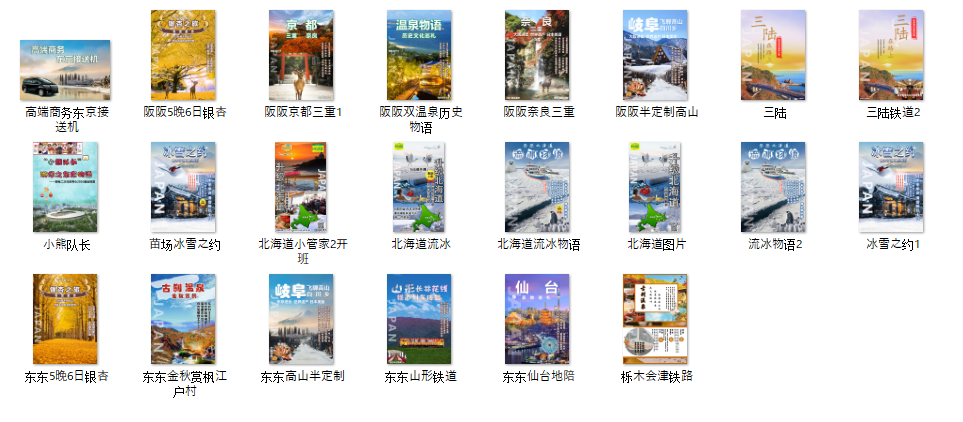Select the 小熊队长 image file
Image resolution: width=963 pixels, height=422 pixels.
[x=65, y=187]
